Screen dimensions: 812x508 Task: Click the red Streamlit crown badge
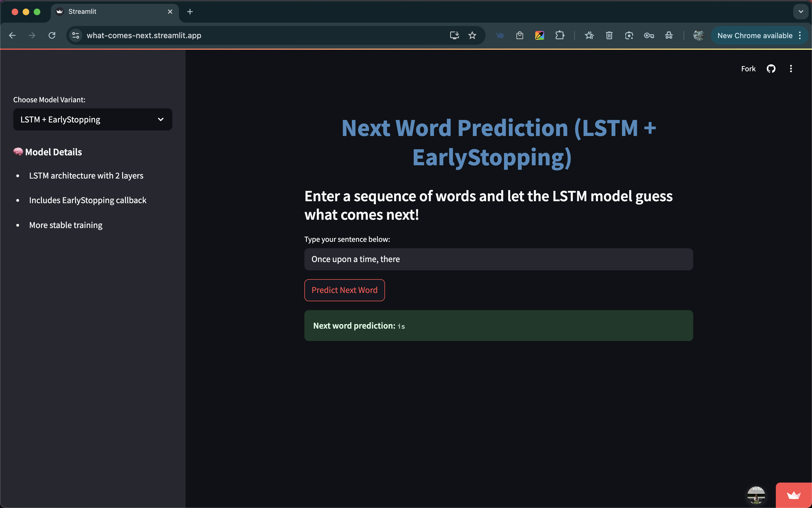(793, 495)
